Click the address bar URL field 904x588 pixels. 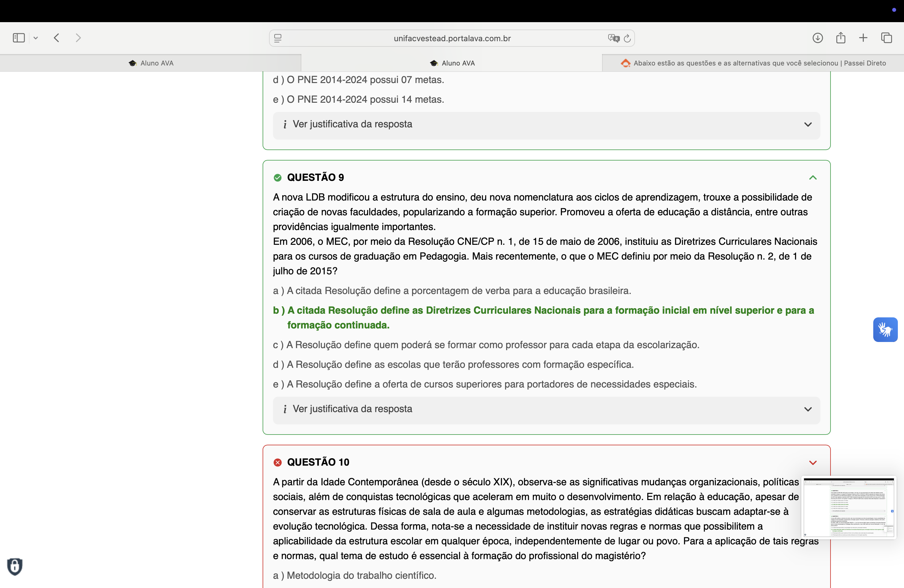point(452,38)
